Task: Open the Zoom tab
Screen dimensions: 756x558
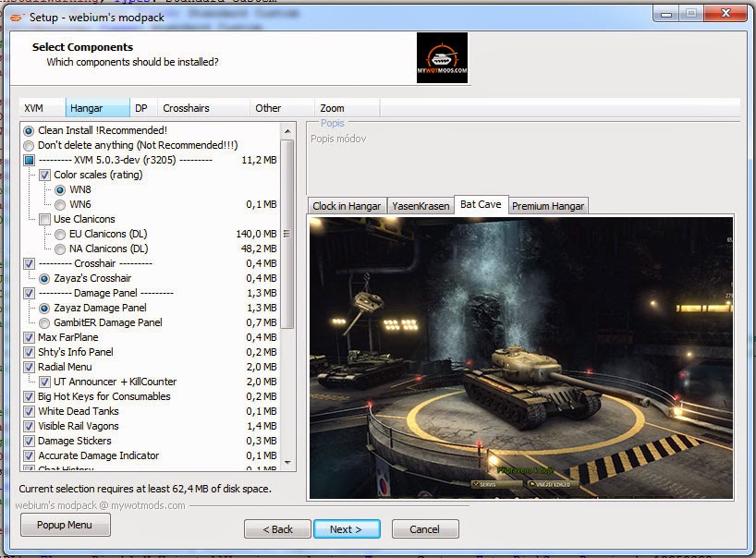Action: tap(348, 108)
